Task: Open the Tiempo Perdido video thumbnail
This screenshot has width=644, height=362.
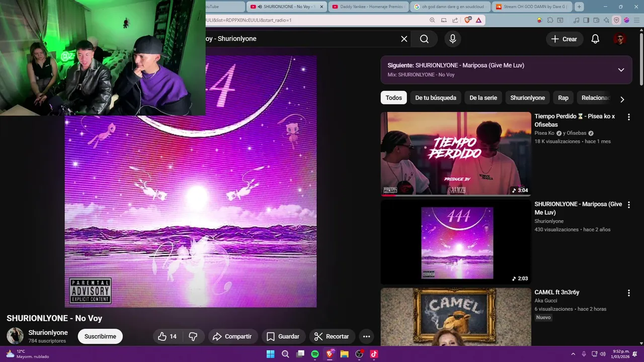Action: tap(456, 154)
